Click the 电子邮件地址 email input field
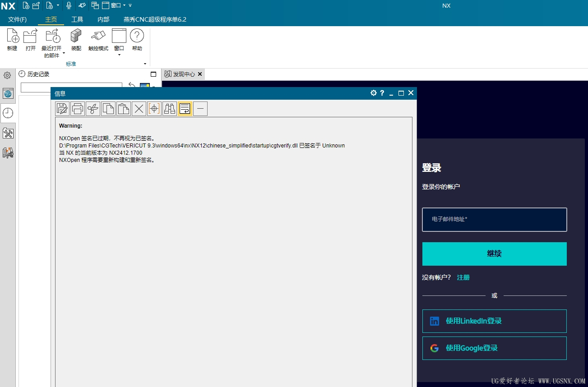This screenshot has height=387, width=588. (494, 220)
